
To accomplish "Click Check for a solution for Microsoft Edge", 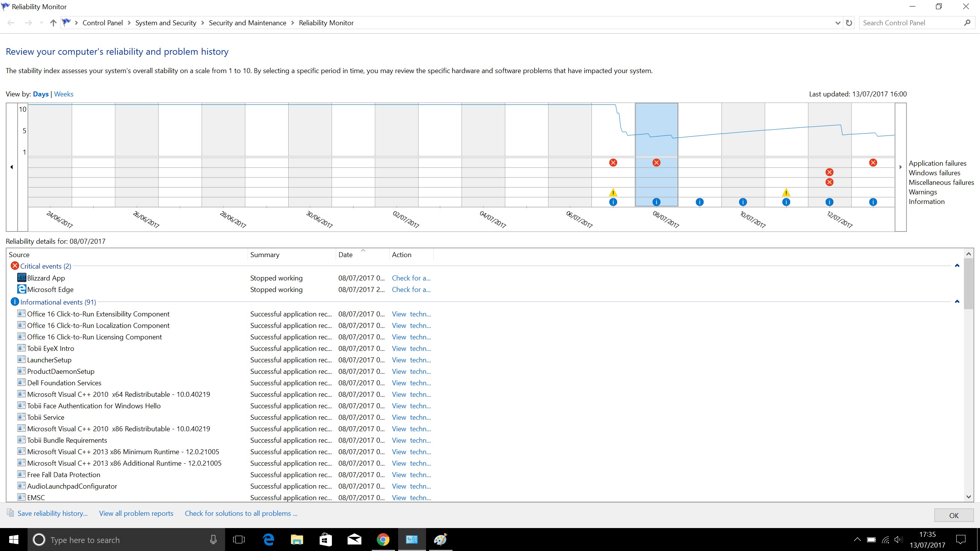I will pos(411,289).
